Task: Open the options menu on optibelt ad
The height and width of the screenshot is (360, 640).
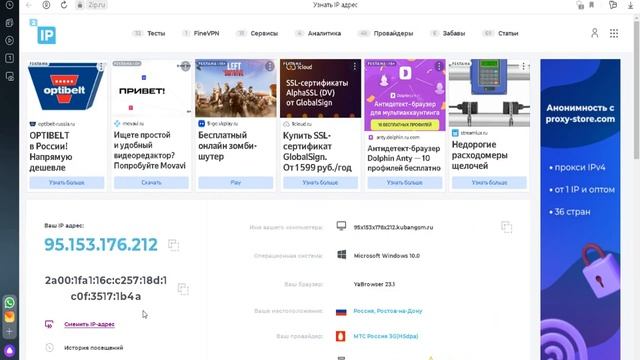Action: pos(101,67)
